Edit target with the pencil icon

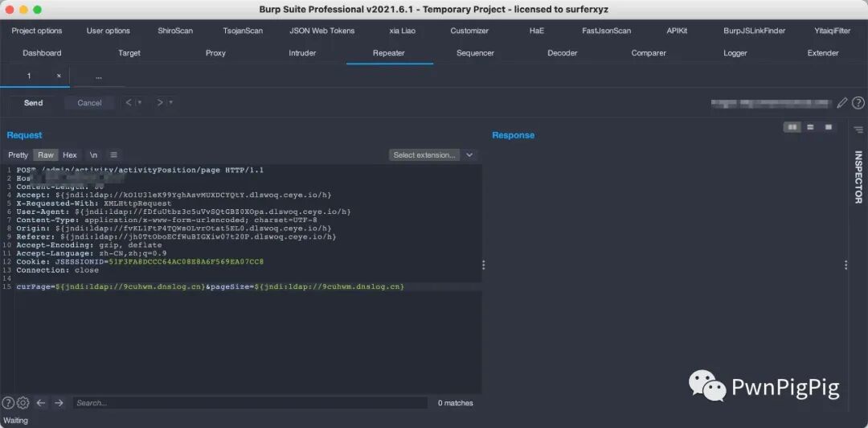pos(842,102)
